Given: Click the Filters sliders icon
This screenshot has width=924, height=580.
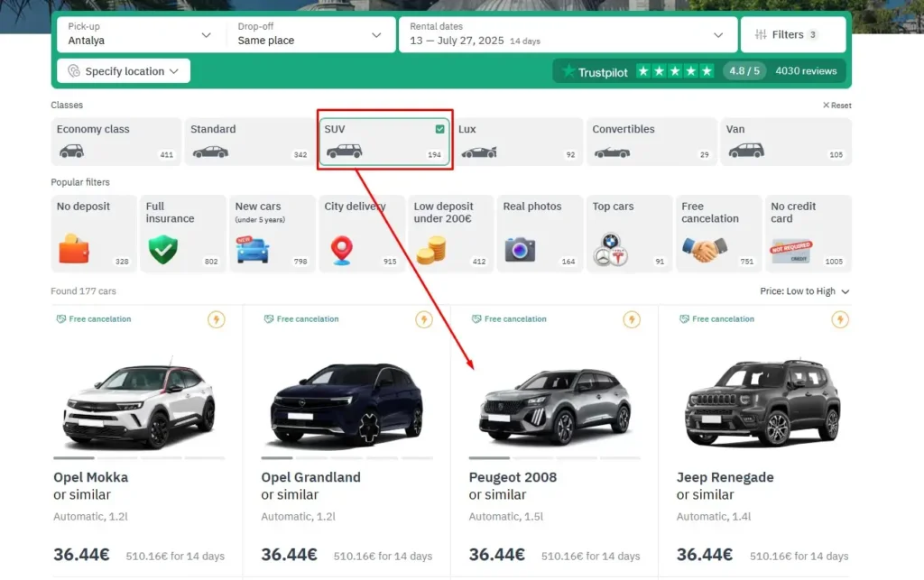Looking at the screenshot, I should pyautogui.click(x=761, y=35).
